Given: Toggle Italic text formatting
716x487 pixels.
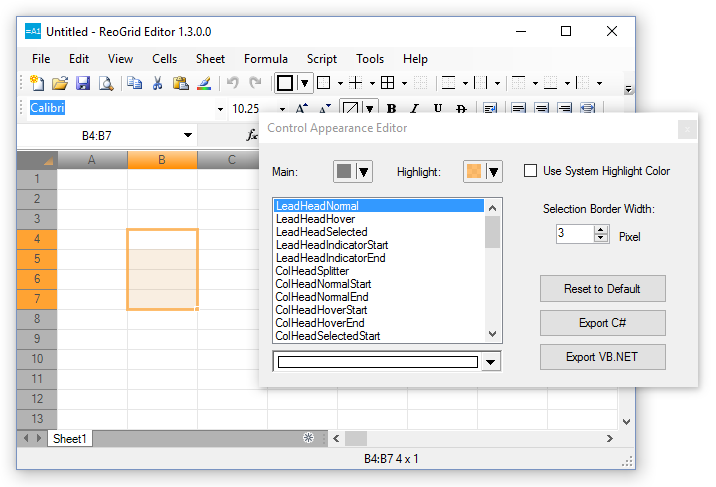Looking at the screenshot, I should click(x=414, y=109).
